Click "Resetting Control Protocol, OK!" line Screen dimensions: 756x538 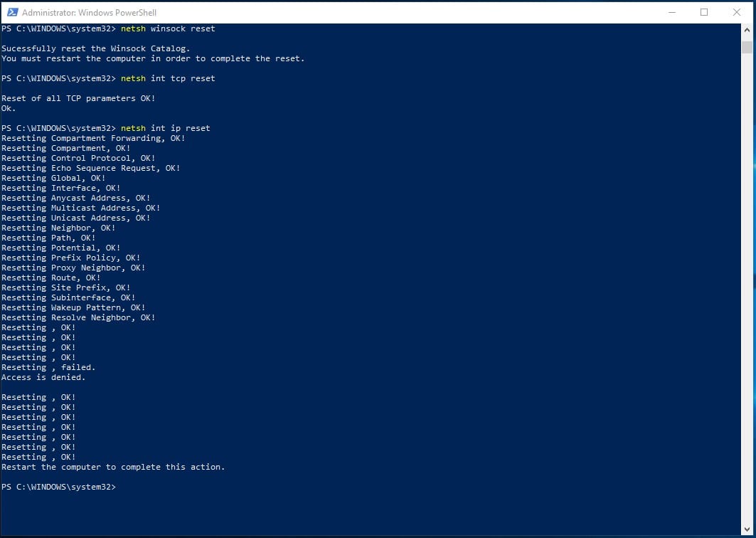(78, 158)
